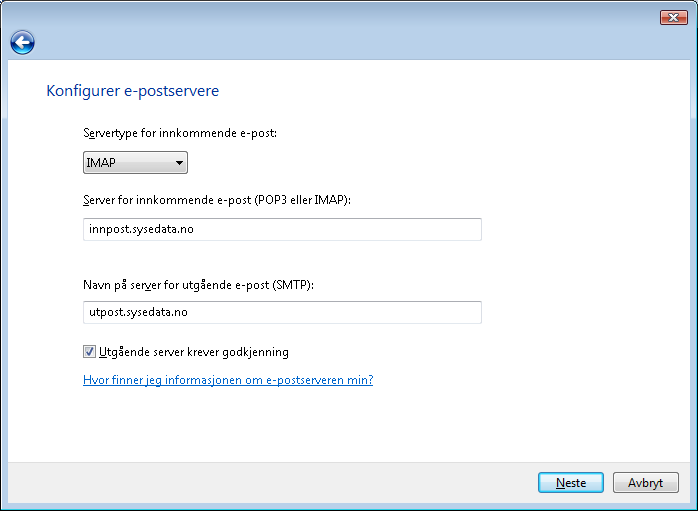Click the 'Navn på server for utgående e-post (SMTP)' label
Screen dimensions: 698x511
pyautogui.click(x=198, y=285)
